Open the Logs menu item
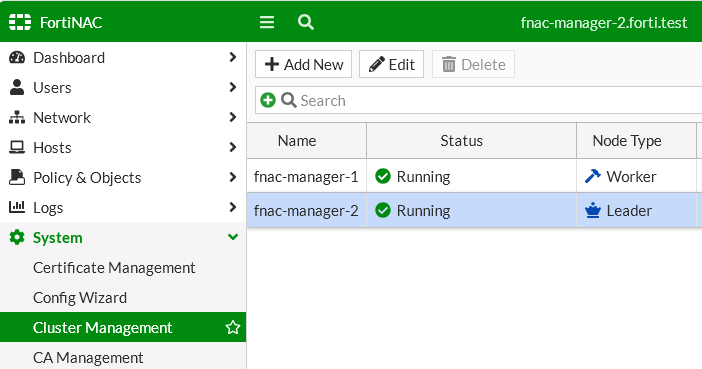Viewport: 702px width, 369px height. [x=123, y=207]
